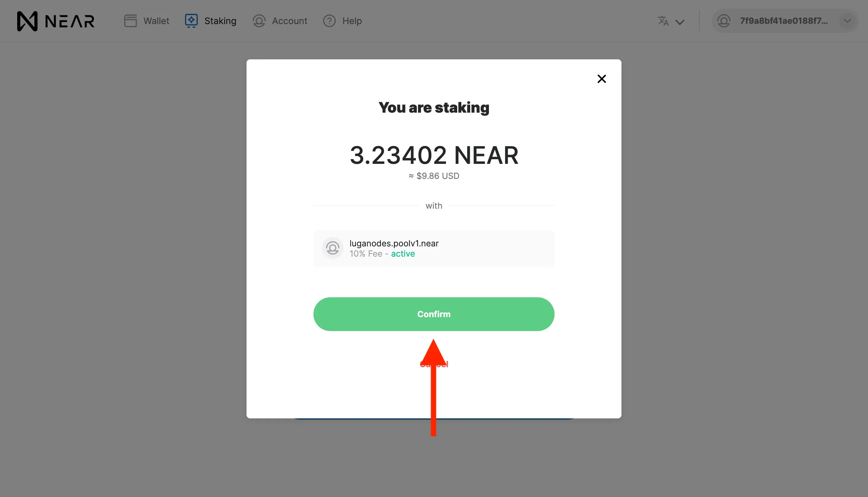Open the Wallet section icon
The height and width of the screenshot is (497, 868).
[129, 20]
